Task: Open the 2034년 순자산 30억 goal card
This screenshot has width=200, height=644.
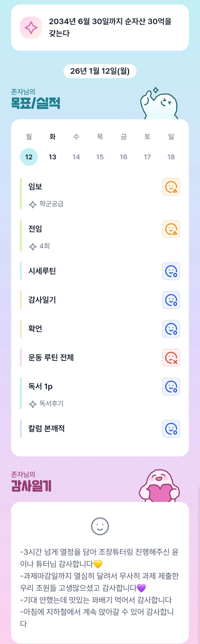Action: point(110,28)
